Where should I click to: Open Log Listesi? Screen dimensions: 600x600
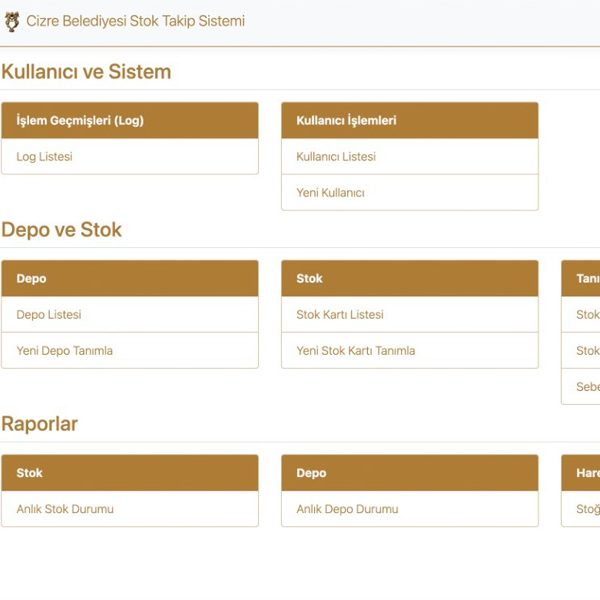click(44, 157)
